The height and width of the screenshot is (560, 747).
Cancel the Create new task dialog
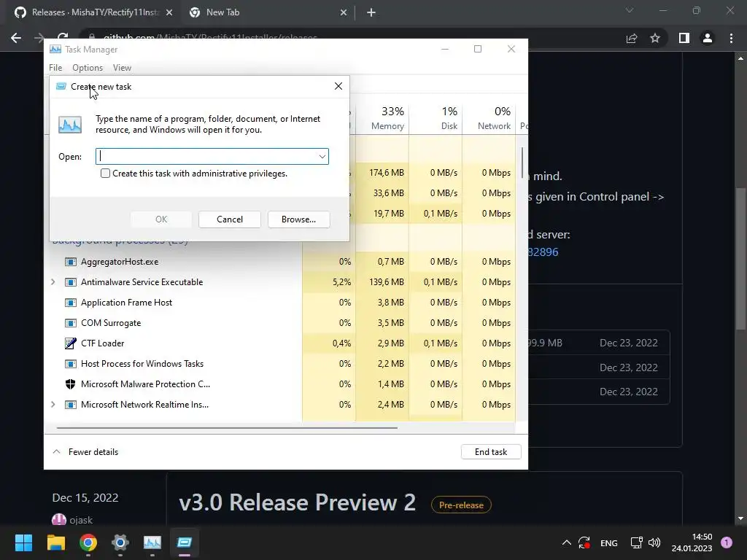click(230, 219)
